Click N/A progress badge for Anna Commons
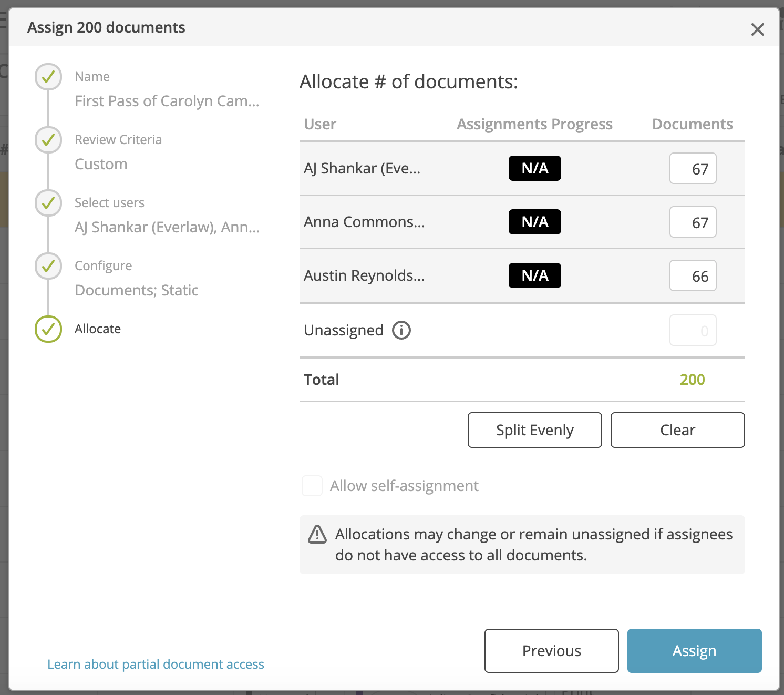 (x=535, y=222)
